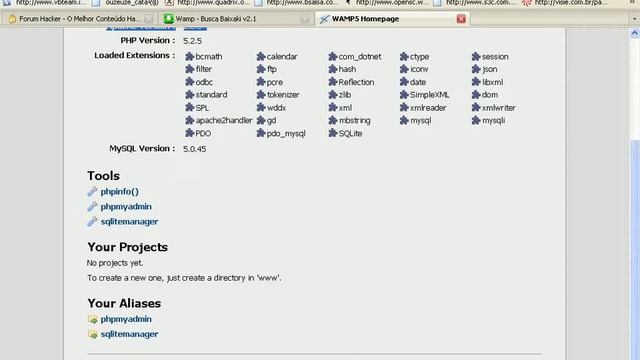Close the Wamp - Busca Baixaki tab

(304, 19)
